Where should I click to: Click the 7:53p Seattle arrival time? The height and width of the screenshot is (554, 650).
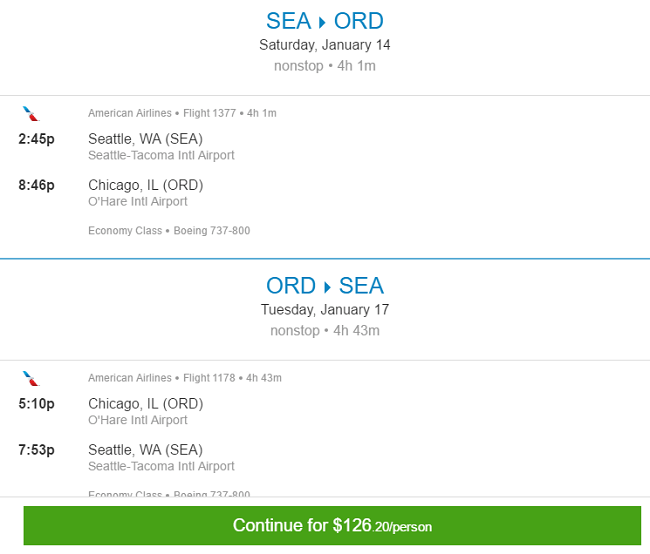pos(36,450)
